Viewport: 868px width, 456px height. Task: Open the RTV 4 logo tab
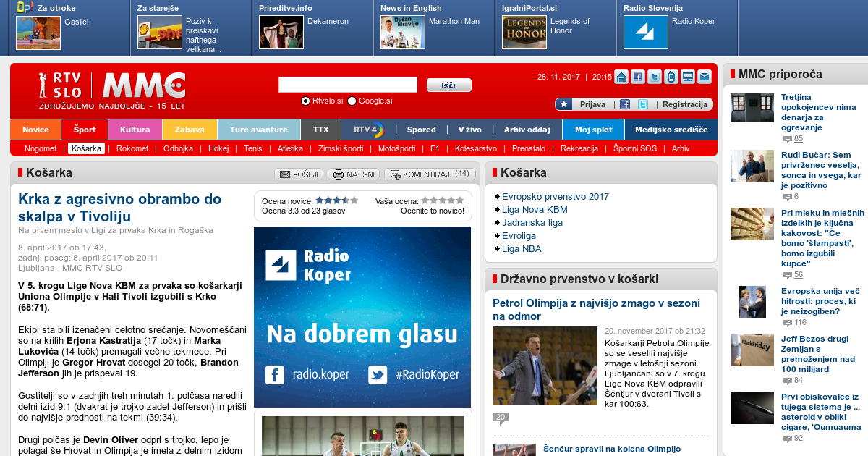368,130
